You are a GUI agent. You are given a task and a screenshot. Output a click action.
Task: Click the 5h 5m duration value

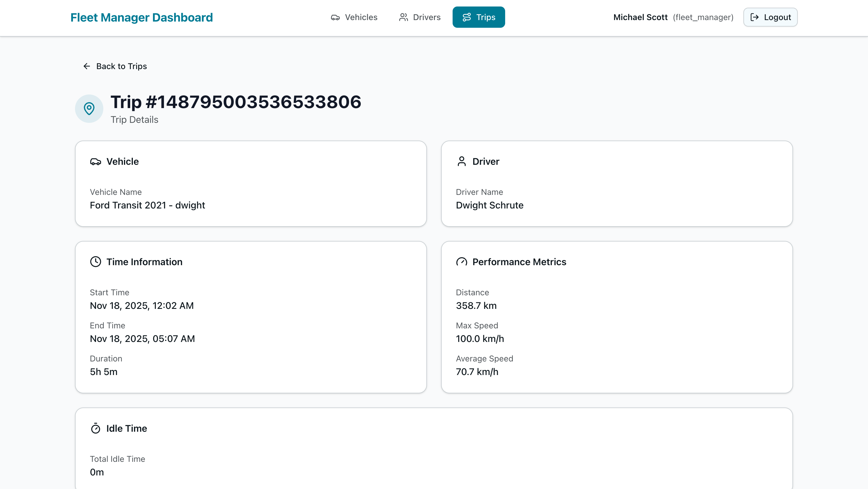103,372
